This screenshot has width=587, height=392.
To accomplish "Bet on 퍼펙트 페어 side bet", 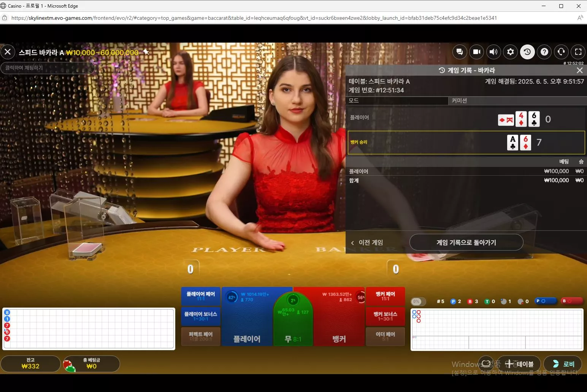I will click(x=201, y=336).
